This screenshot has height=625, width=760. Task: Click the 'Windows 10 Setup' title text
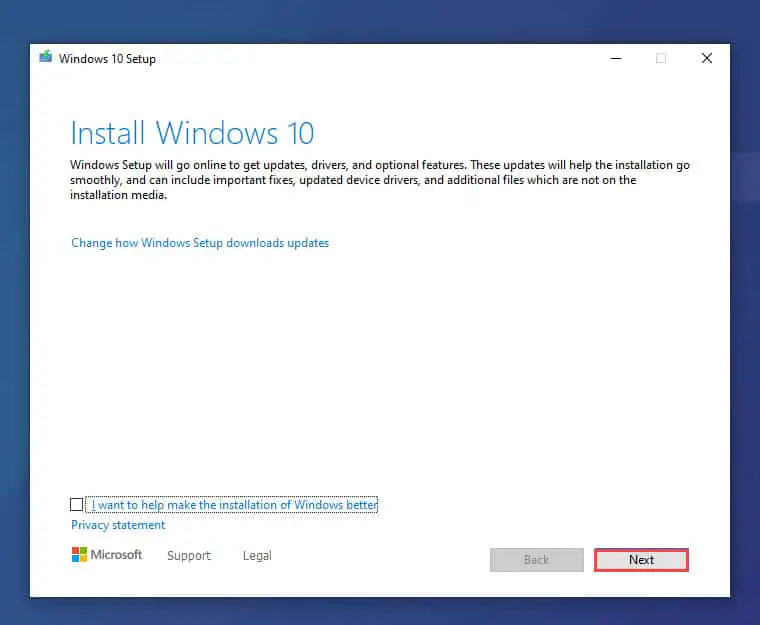coord(107,59)
